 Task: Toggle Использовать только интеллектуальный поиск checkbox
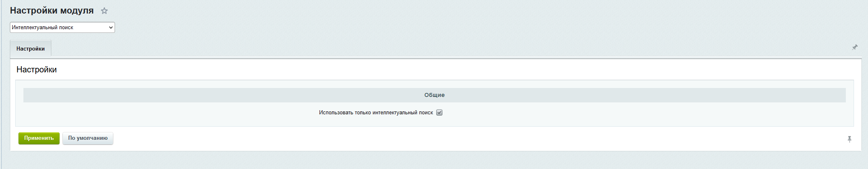pyautogui.click(x=439, y=113)
